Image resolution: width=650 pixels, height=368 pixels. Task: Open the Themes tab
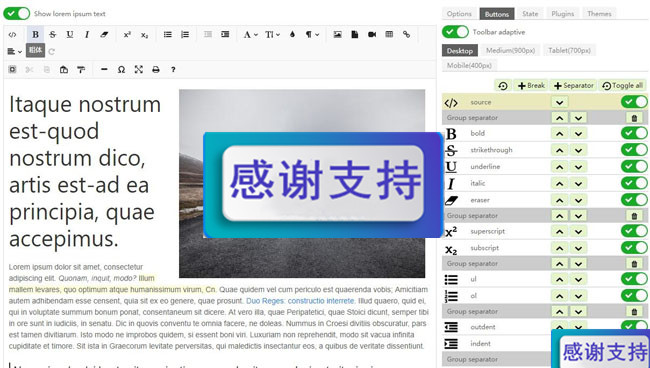599,14
